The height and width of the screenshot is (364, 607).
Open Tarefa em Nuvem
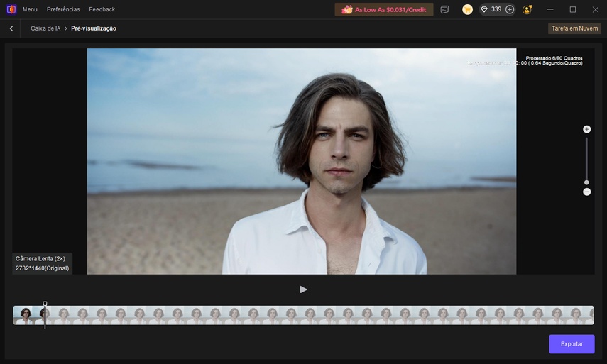click(x=574, y=28)
